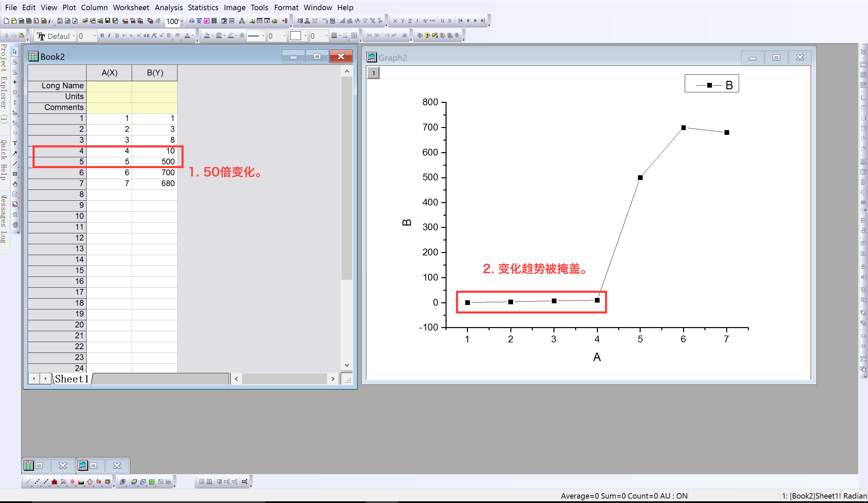Click the New Project toolbar icon

click(6, 21)
